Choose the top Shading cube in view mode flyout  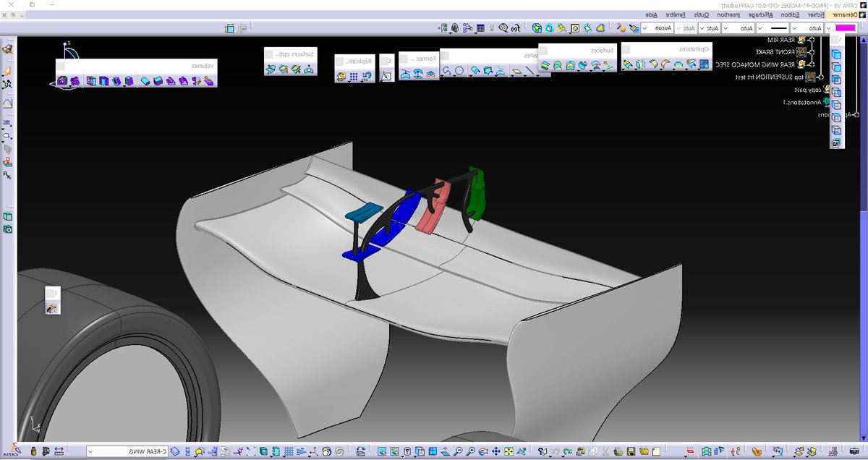tap(836, 54)
